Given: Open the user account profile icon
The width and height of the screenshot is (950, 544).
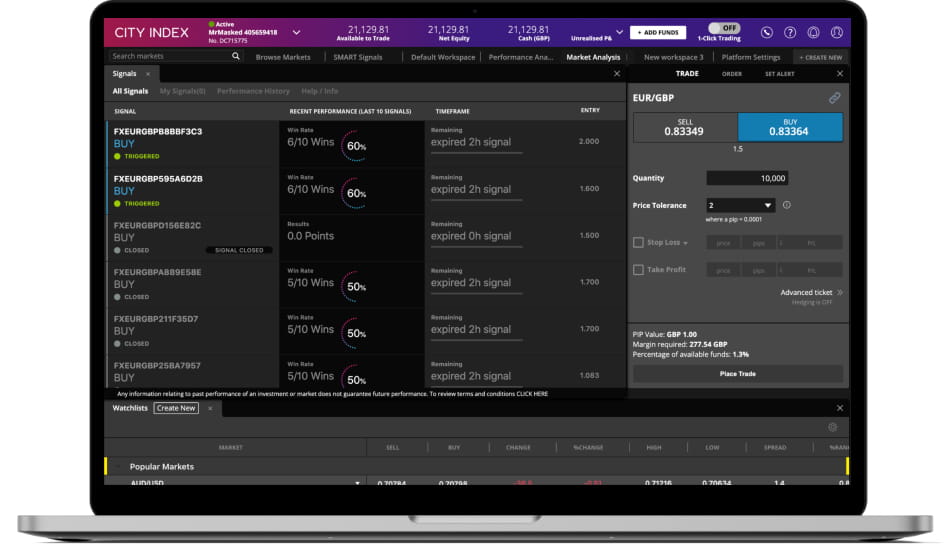Looking at the screenshot, I should [837, 33].
